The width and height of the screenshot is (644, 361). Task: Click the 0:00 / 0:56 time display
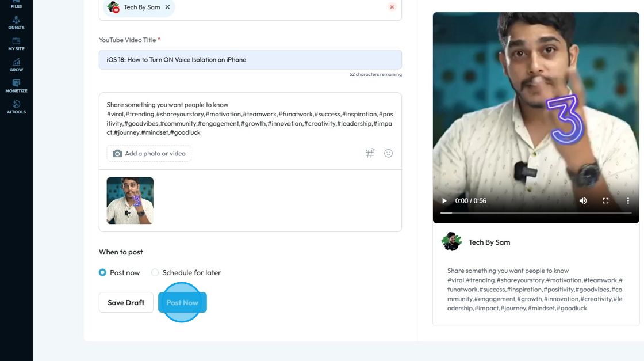point(471,200)
